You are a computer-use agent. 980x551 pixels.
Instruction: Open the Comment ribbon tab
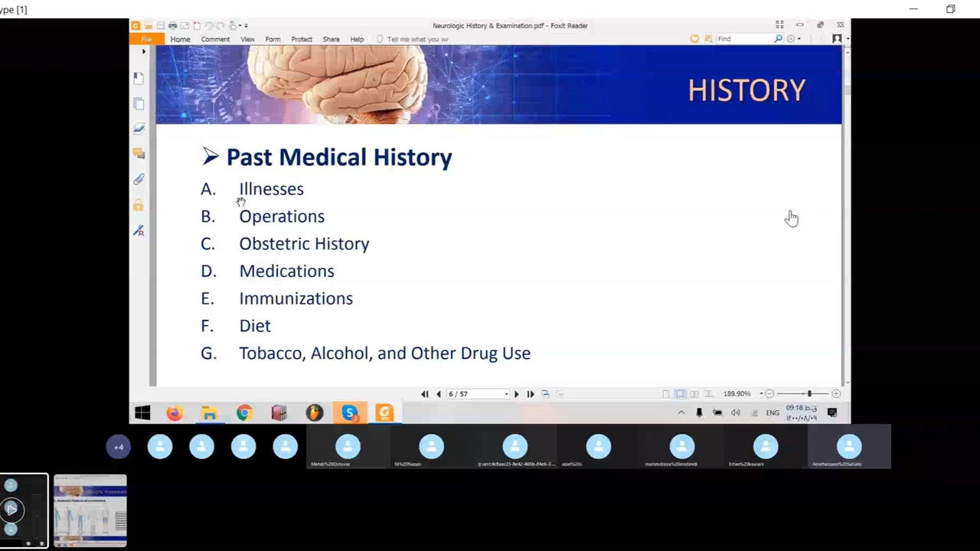coord(215,39)
